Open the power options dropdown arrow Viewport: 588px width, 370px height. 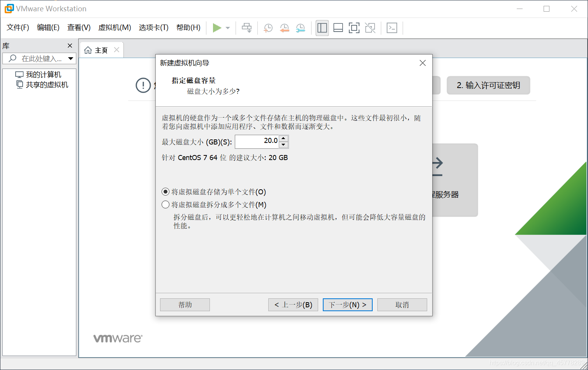pyautogui.click(x=228, y=28)
